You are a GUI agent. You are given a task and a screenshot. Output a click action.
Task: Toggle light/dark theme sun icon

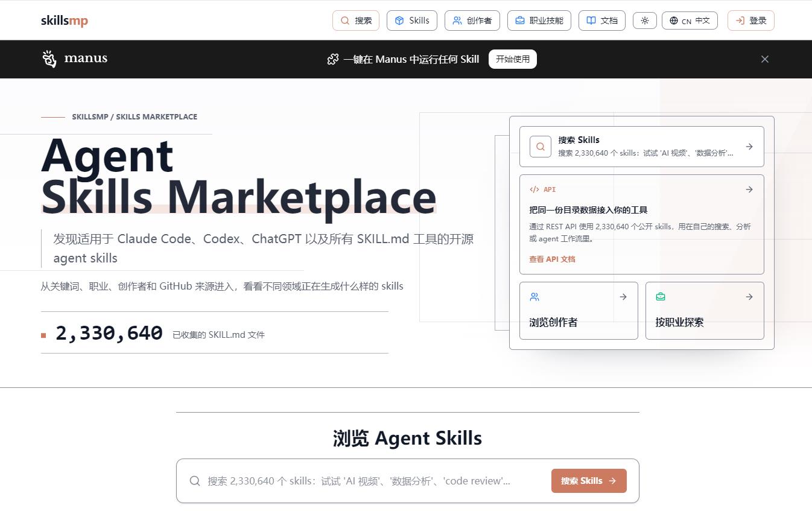pyautogui.click(x=645, y=21)
